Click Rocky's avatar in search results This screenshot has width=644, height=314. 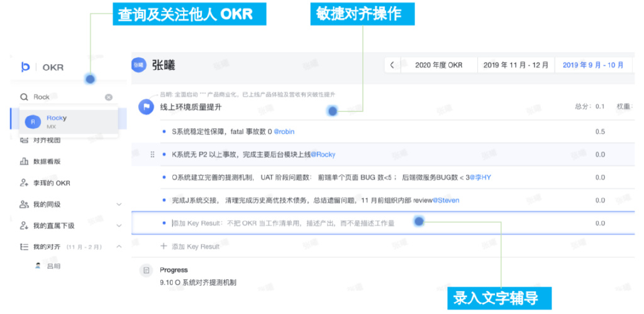click(x=33, y=122)
